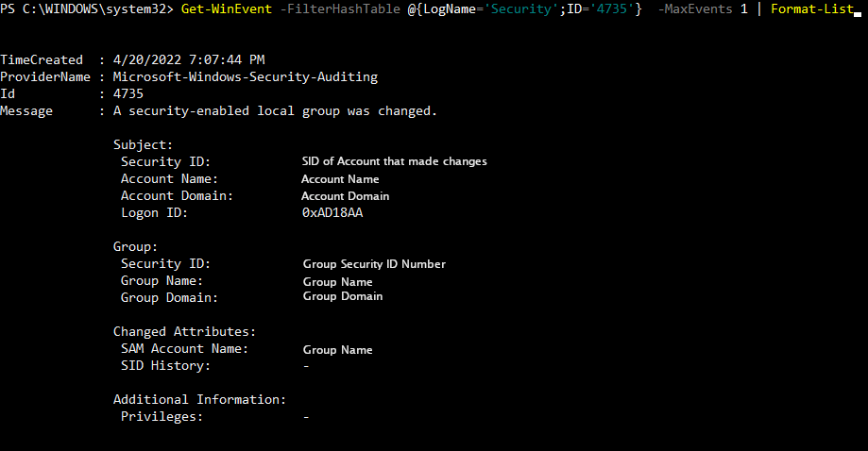Click the '4735' ID string in command
This screenshot has width=868, height=451.
612,8
